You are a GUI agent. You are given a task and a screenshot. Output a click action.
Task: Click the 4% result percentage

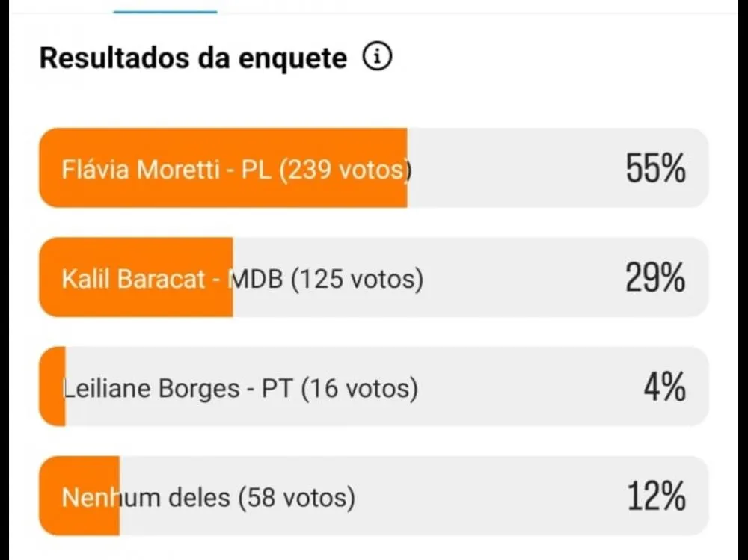pos(664,388)
